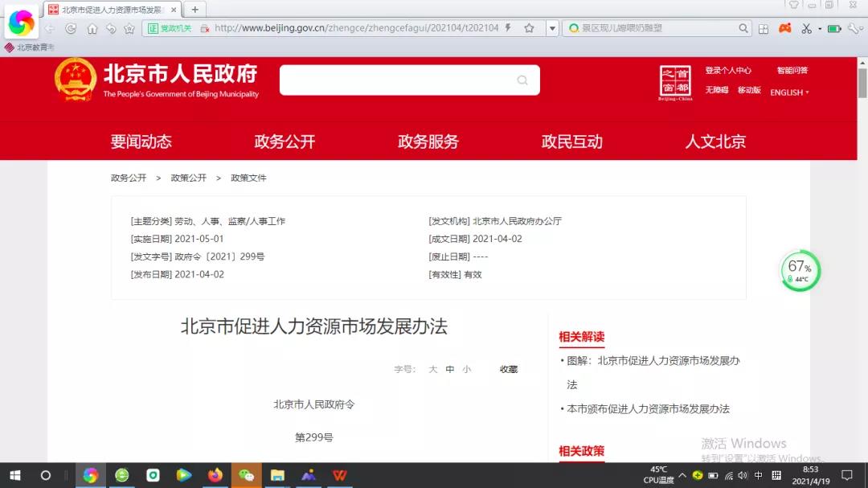868x488 pixels.
Task: Open WeChat from the taskbar
Action: coord(247,475)
